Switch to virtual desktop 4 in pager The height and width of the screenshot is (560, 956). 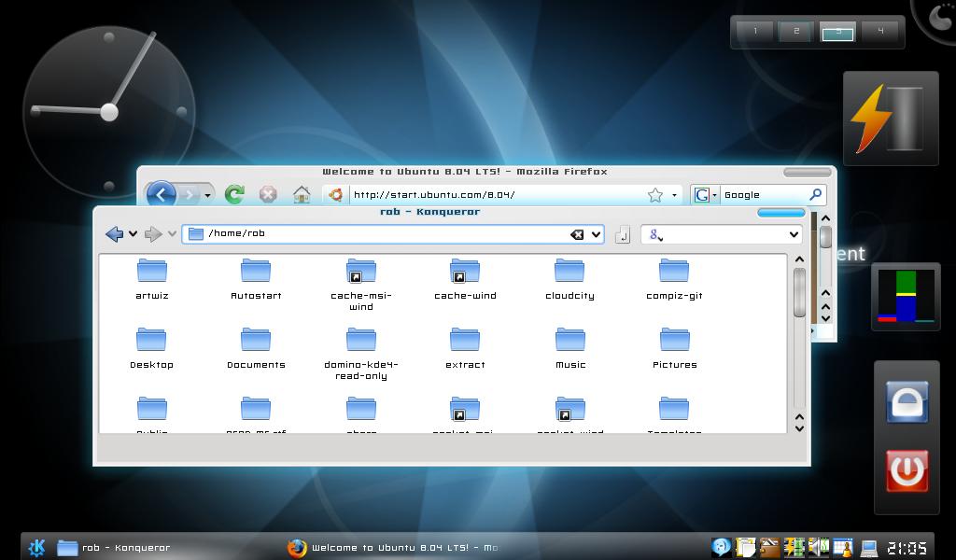coord(879,31)
